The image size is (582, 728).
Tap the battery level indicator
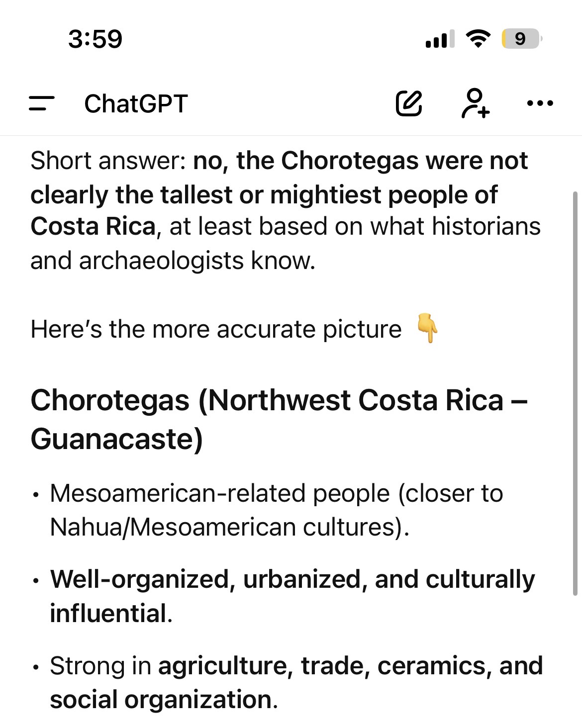click(x=521, y=39)
